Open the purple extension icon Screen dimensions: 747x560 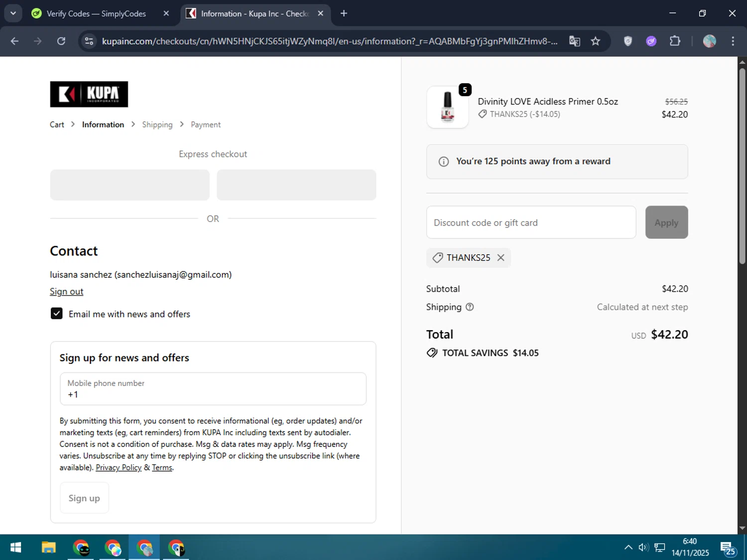click(651, 41)
